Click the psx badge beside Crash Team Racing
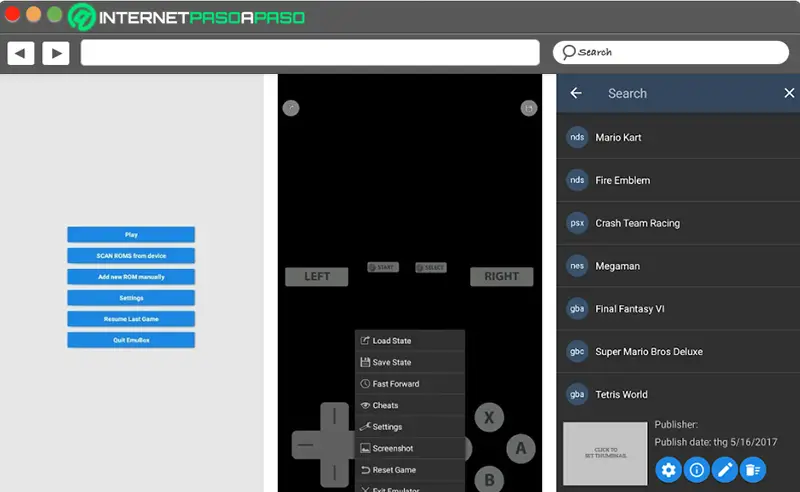 click(577, 223)
